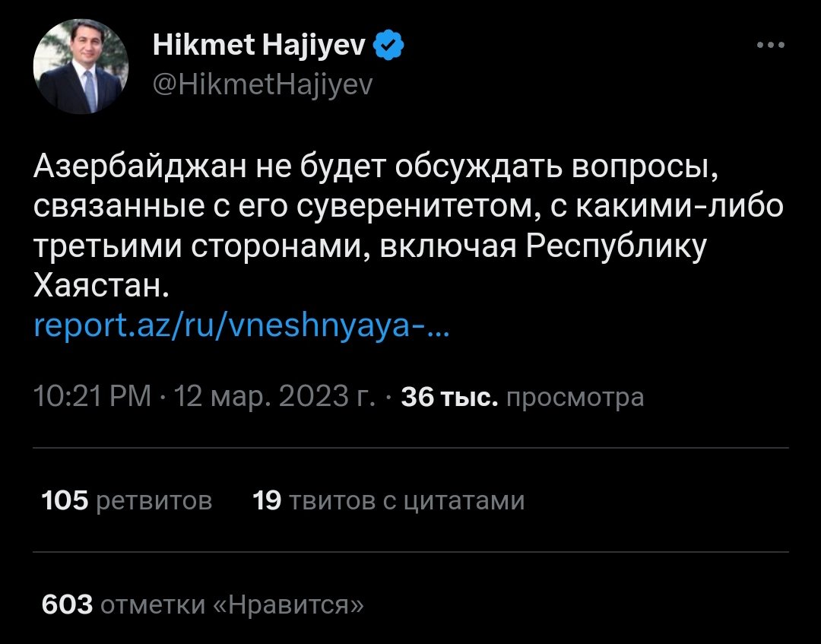Click the word Республику in tweet text
This screenshot has height=644, width=821.
(x=613, y=247)
